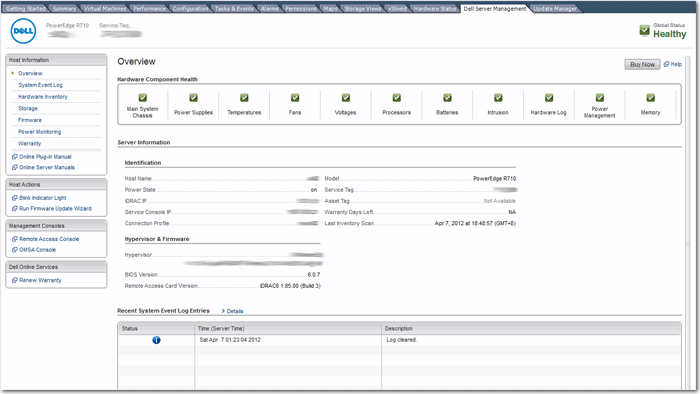Click the info status icon in event log
This screenshot has width=700, height=394.
[x=156, y=340]
